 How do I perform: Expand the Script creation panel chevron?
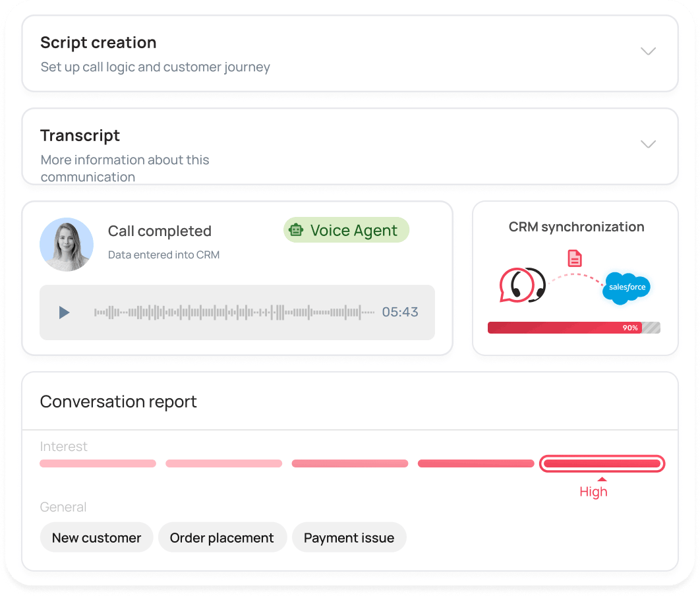click(x=648, y=51)
